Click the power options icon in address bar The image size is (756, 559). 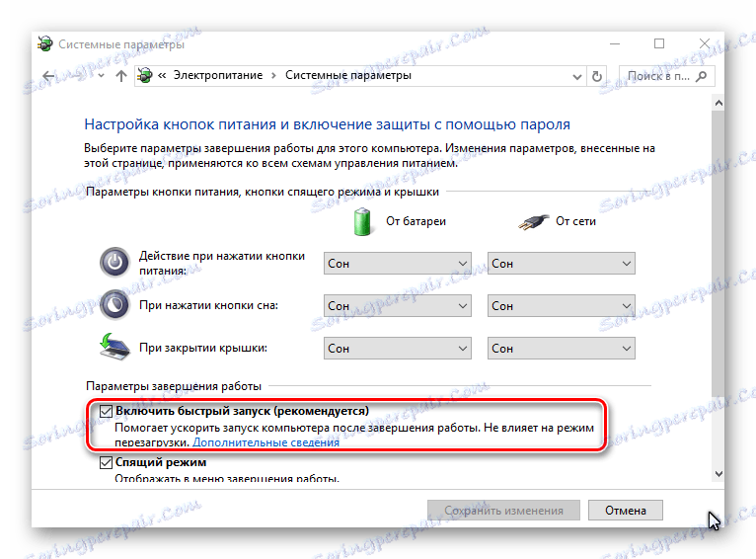point(145,75)
